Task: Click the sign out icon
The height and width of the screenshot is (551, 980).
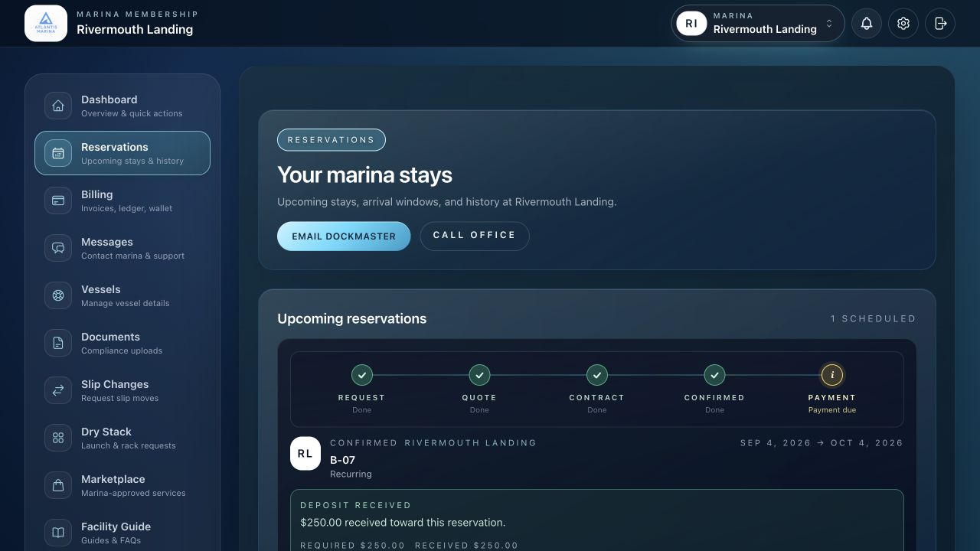Action: [940, 24]
